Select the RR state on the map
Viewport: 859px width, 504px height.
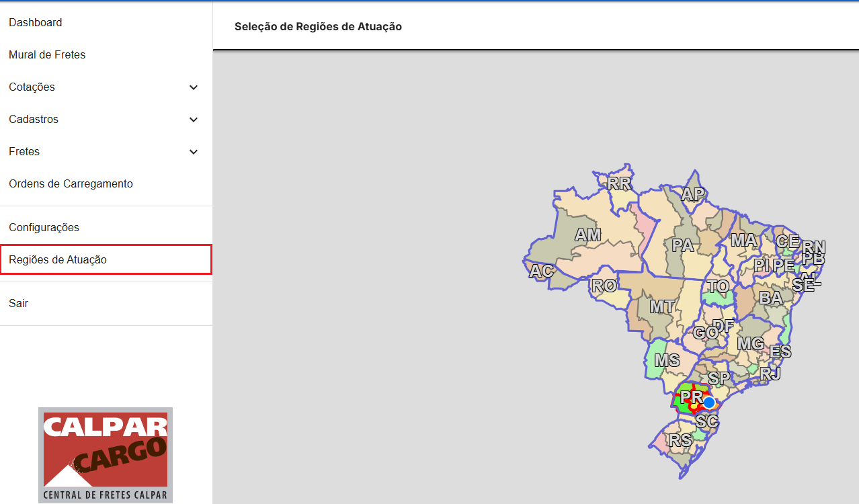pyautogui.click(x=618, y=183)
